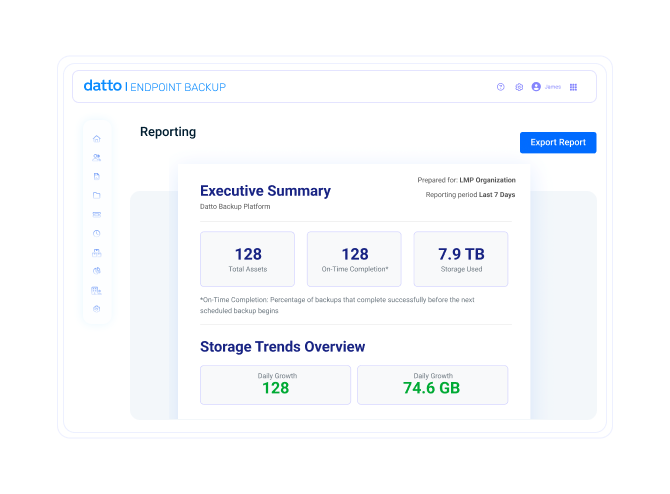The height and width of the screenshot is (494, 670).
Task: Open settings via the top bar gear icon
Action: pos(519,87)
